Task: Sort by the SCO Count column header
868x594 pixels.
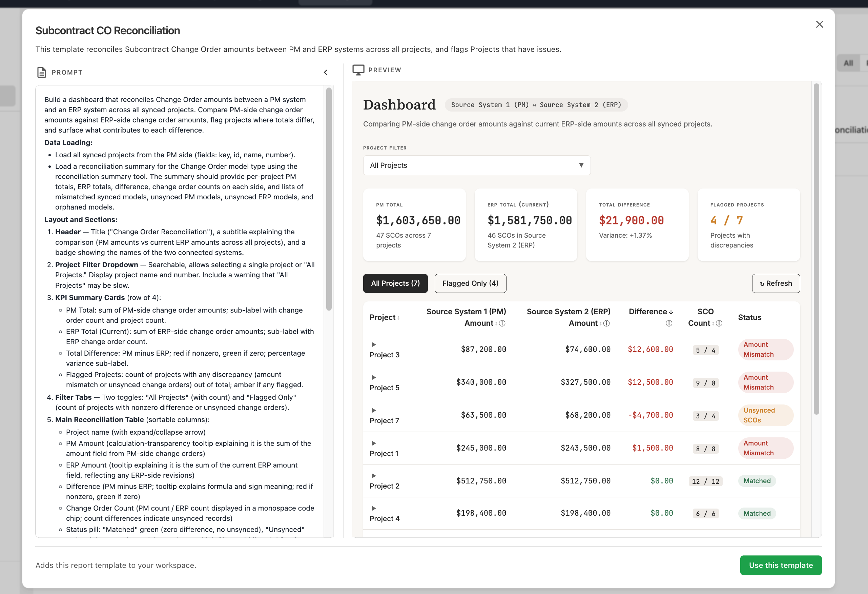Action: coord(705,317)
